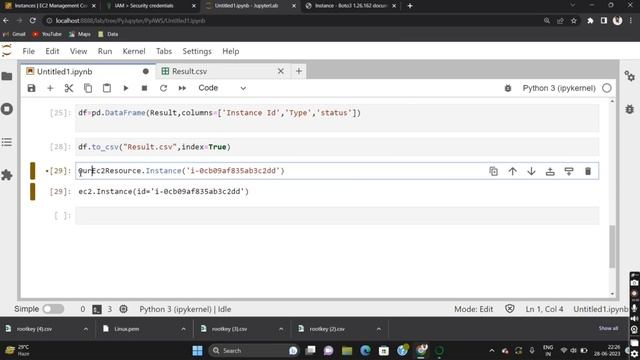Screen dimensions: 640x360
Task: Insert a cell below with plus icon
Action: pyautogui.click(x=50, y=88)
